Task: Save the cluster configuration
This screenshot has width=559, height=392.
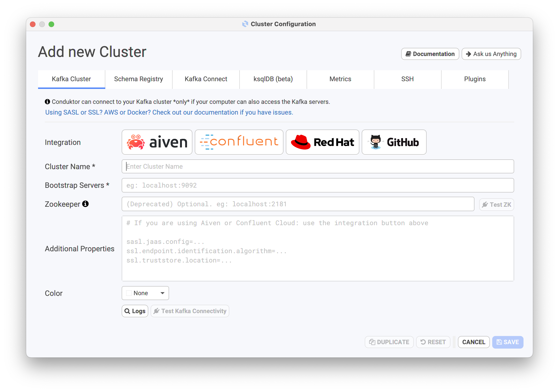Action: pyautogui.click(x=508, y=342)
